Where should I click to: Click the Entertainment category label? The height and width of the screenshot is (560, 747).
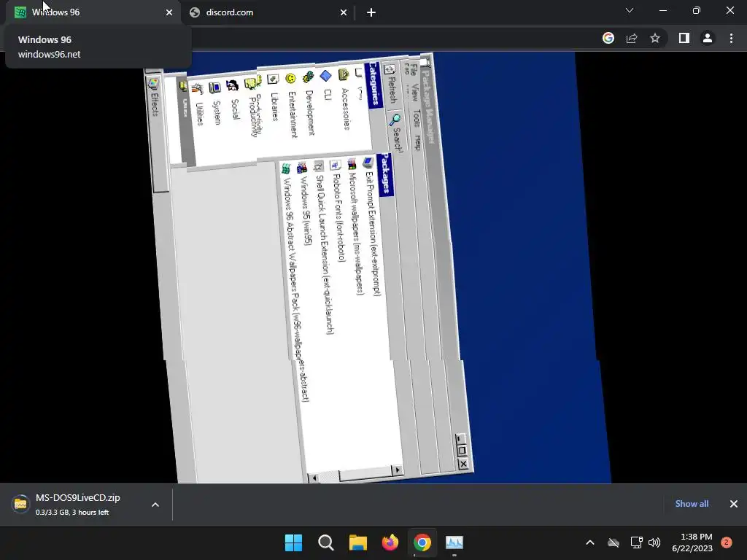click(292, 114)
